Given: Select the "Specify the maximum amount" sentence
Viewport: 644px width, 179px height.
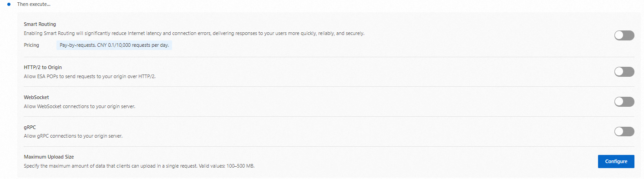Looking at the screenshot, I should [108, 166].
